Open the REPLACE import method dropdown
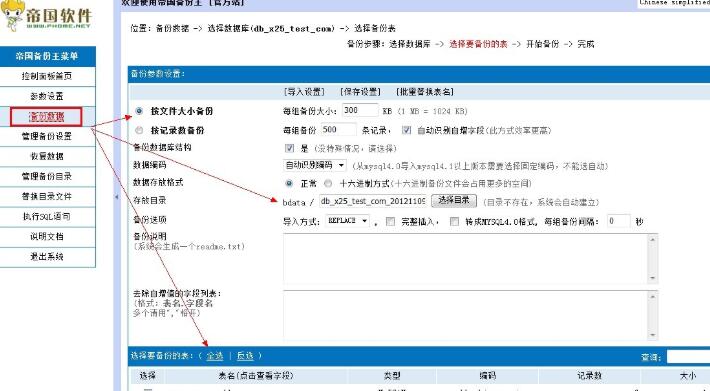This screenshot has height=391, width=710. coord(347,221)
